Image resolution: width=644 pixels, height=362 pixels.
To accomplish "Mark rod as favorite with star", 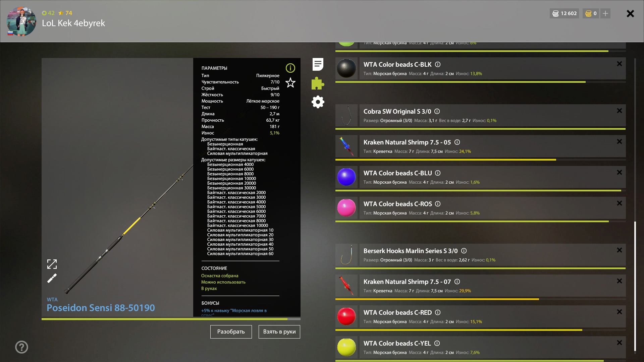I will [x=290, y=82].
